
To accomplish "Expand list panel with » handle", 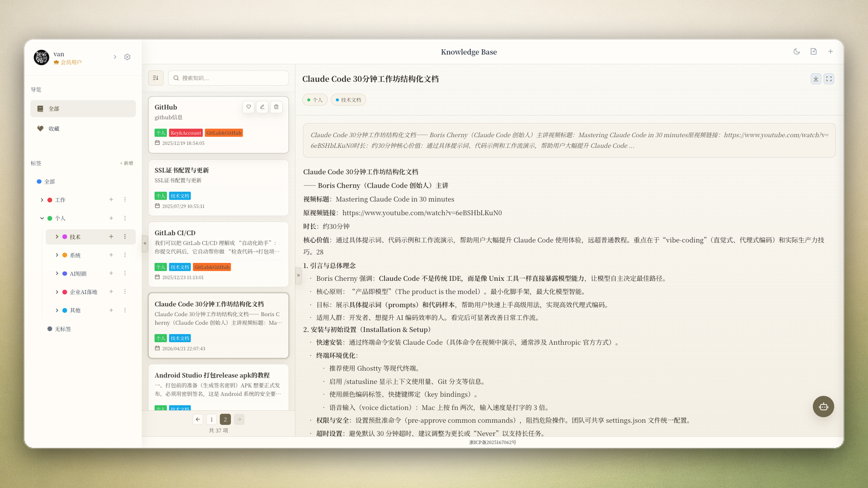I will tap(298, 275).
